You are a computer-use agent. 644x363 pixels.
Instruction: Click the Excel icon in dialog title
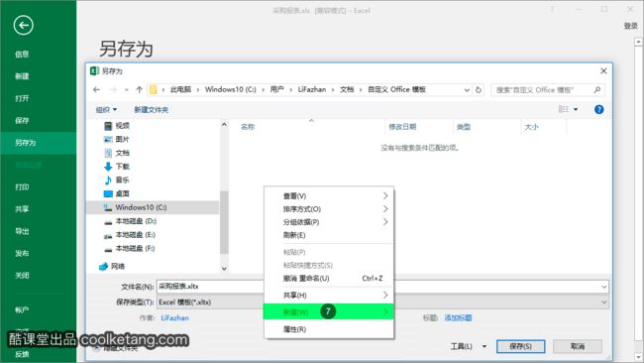tap(94, 70)
